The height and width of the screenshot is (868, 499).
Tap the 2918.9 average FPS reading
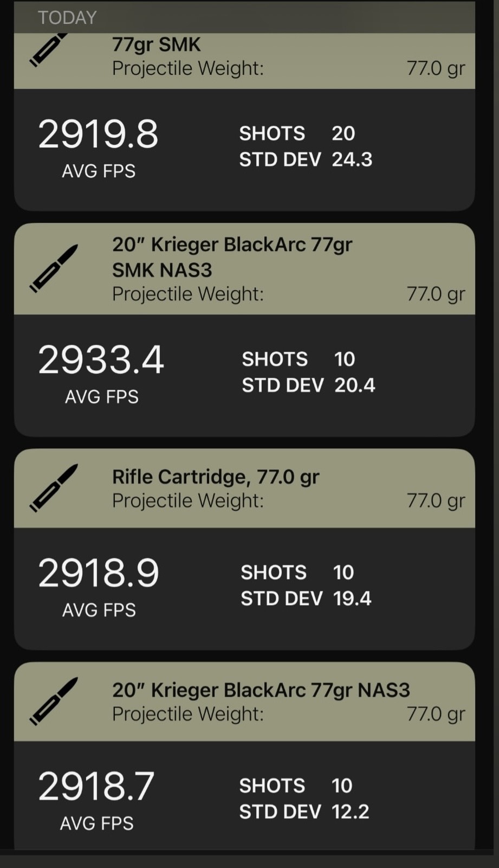(x=98, y=573)
